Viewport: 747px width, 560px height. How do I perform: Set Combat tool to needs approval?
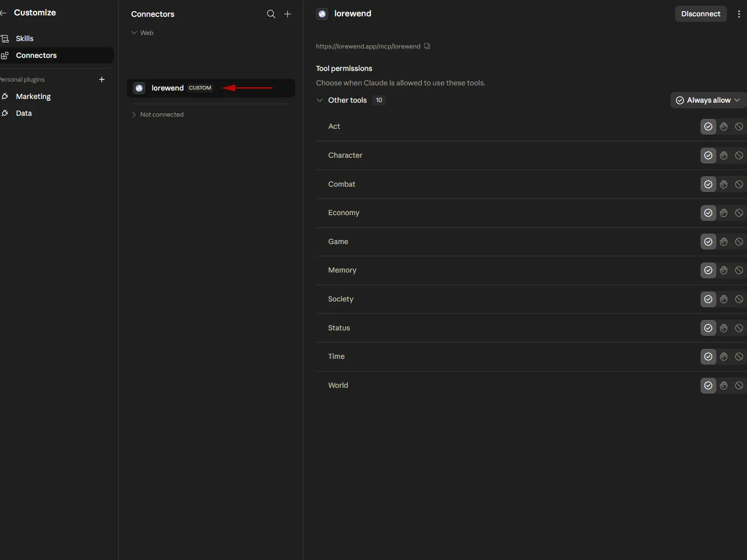coord(724,184)
